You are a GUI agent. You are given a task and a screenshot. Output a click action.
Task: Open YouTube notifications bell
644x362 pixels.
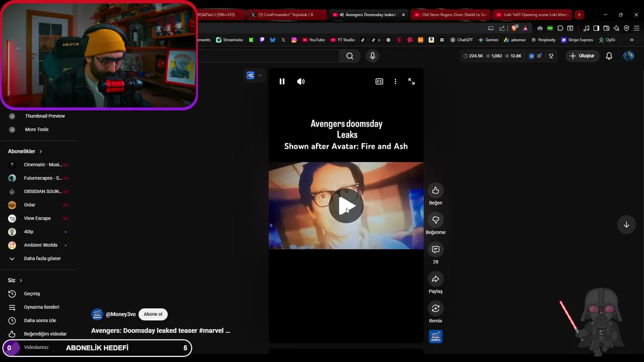coord(609,56)
